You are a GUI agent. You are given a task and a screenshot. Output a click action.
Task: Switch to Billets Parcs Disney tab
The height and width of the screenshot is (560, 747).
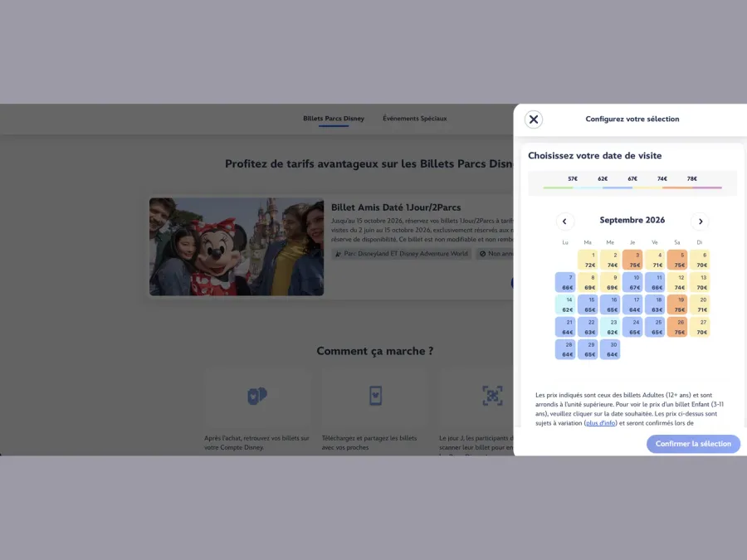tap(334, 119)
